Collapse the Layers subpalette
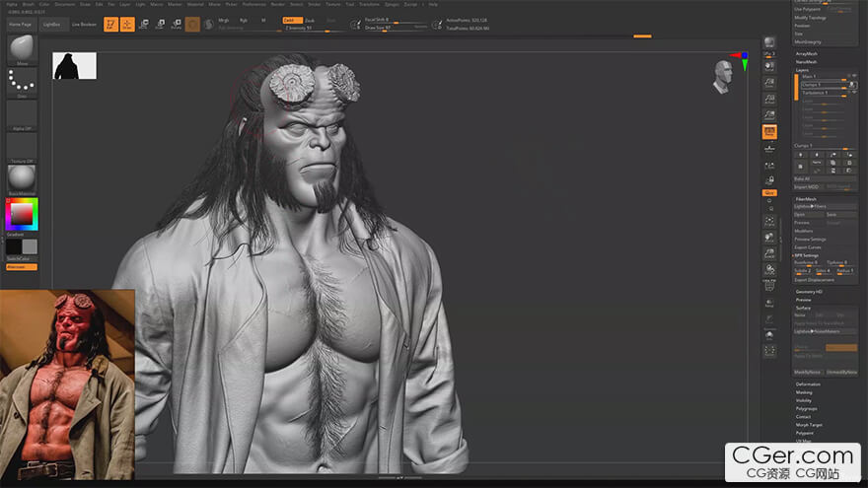Image resolution: width=868 pixels, height=488 pixels. 802,70
